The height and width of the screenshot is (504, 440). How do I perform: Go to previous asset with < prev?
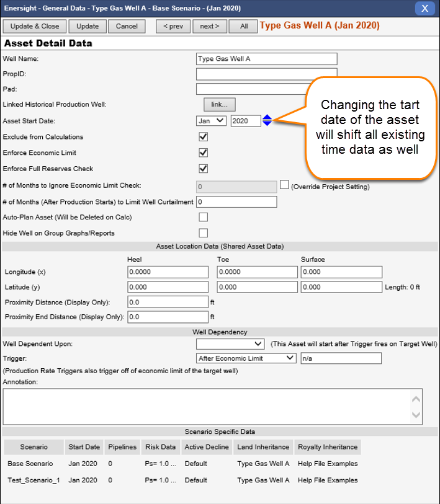click(173, 27)
